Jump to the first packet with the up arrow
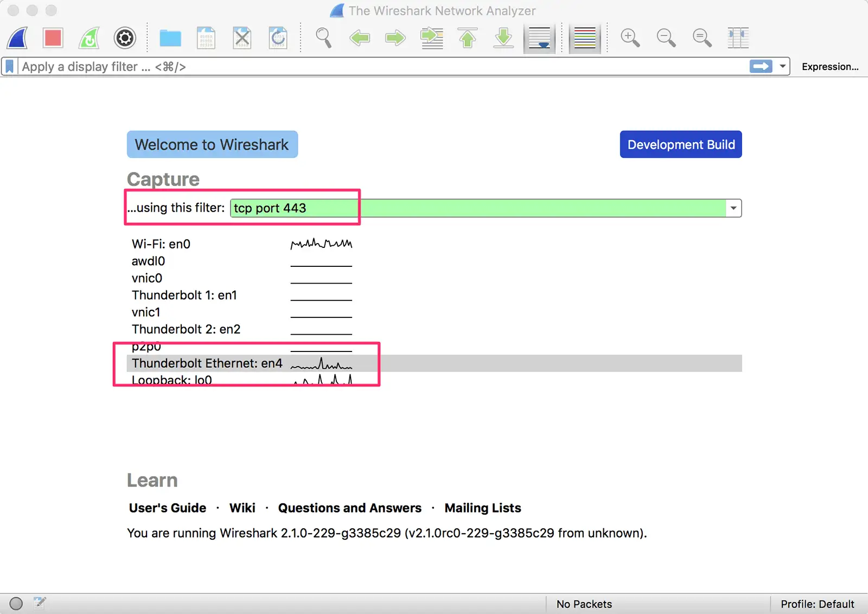The width and height of the screenshot is (868, 614). [x=468, y=38]
